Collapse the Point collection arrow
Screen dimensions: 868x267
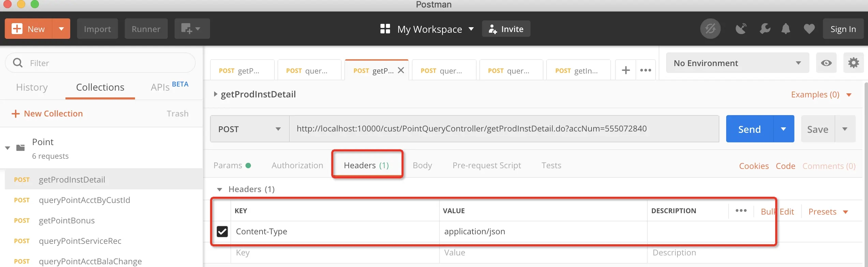pyautogui.click(x=8, y=148)
